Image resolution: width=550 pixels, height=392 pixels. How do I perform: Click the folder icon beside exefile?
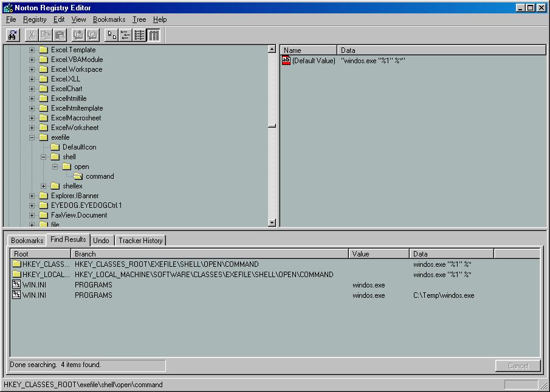(44, 137)
